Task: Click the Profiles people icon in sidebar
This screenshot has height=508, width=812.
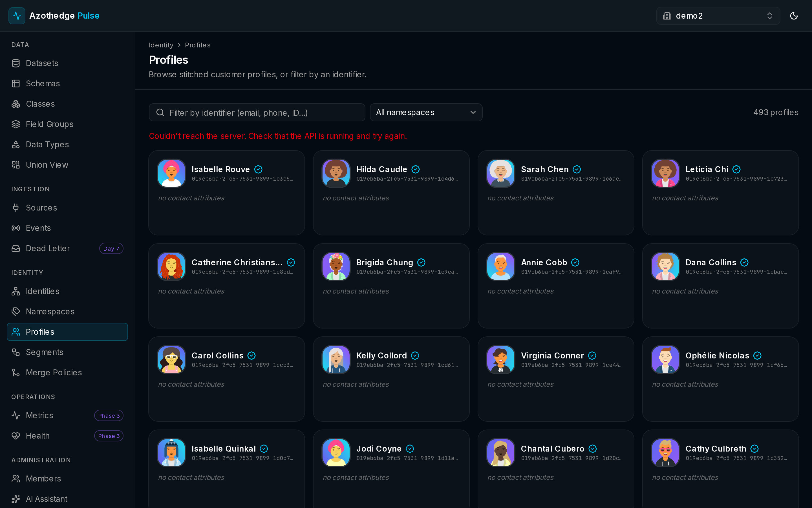Action: pos(16,332)
